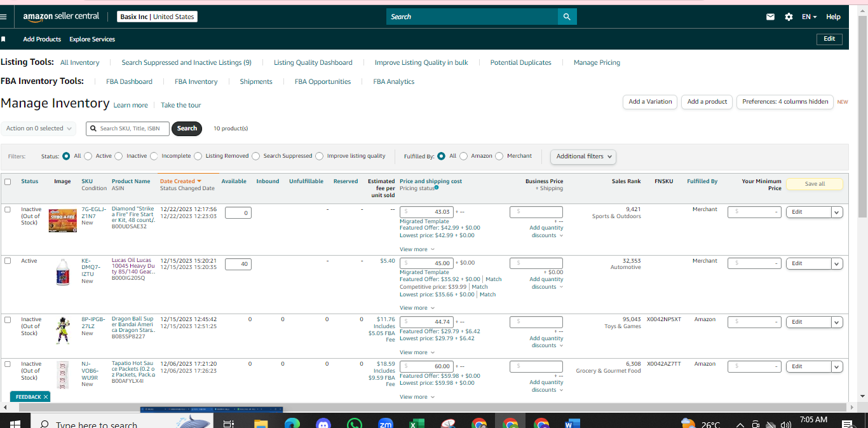Tick the checkbox for Diamond Strike a Fire row

pos(8,209)
